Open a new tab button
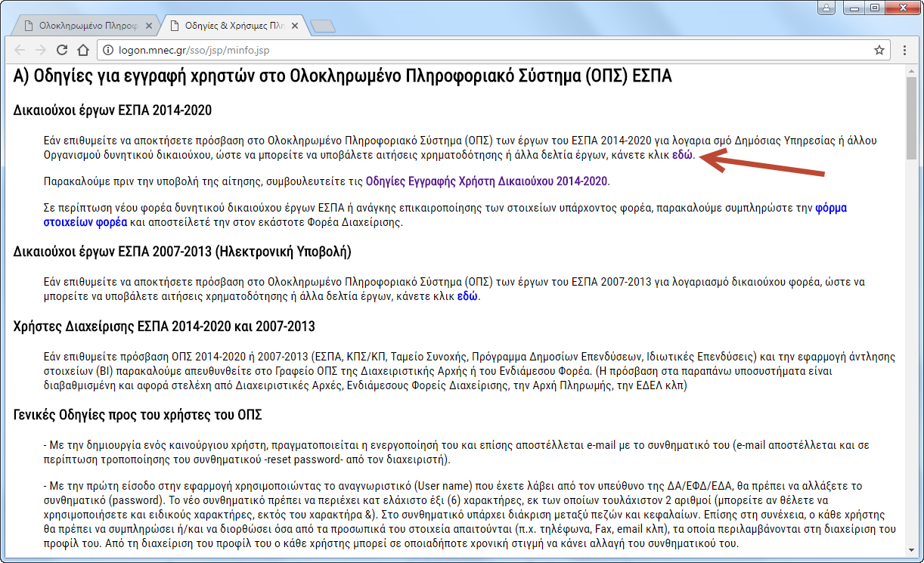The height and width of the screenshot is (563, 924). (x=323, y=26)
